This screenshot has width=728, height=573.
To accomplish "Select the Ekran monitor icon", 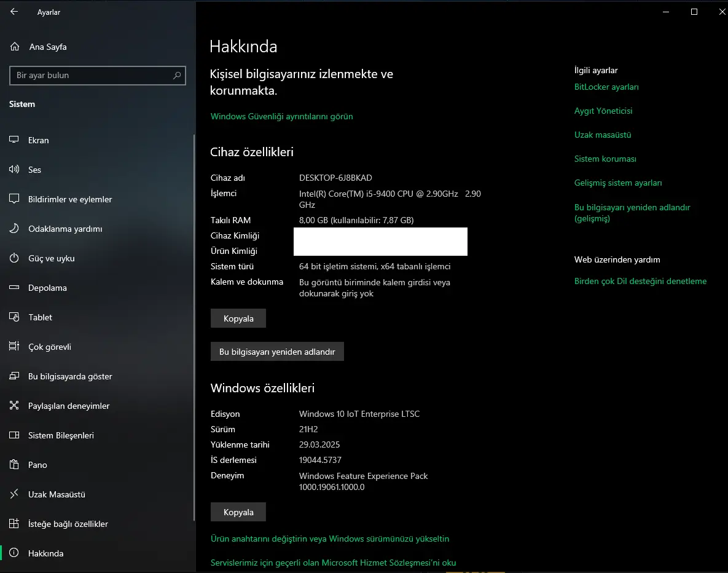I will (x=14, y=140).
